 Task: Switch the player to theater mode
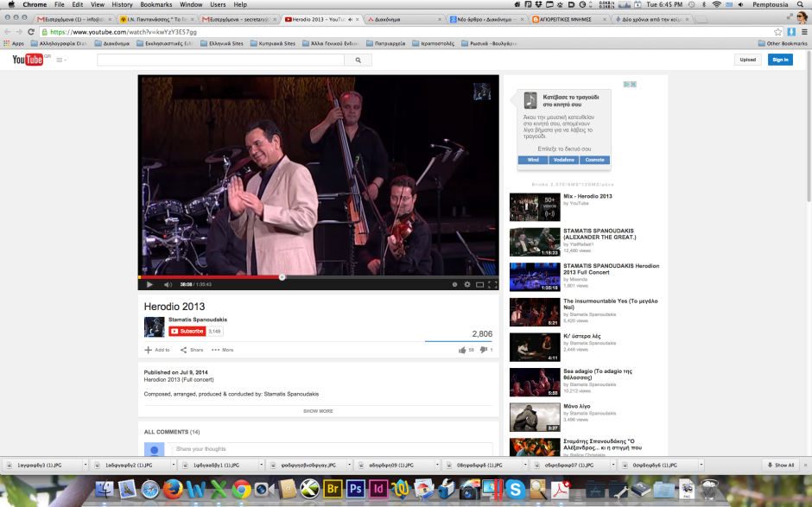click(479, 284)
